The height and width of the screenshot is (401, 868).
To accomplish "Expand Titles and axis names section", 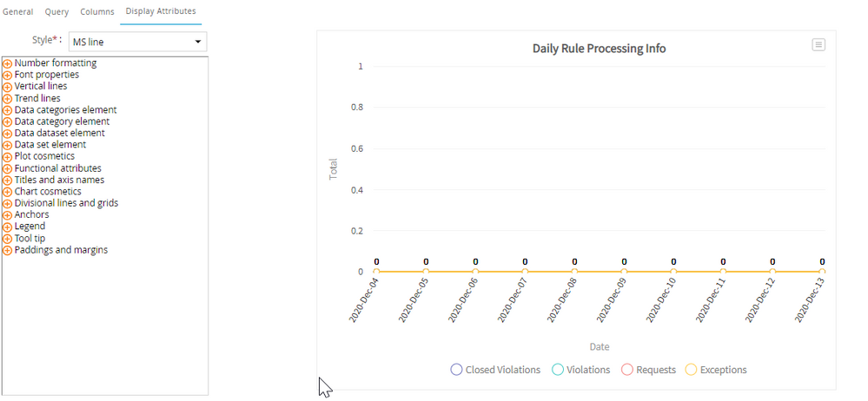I will [x=59, y=180].
